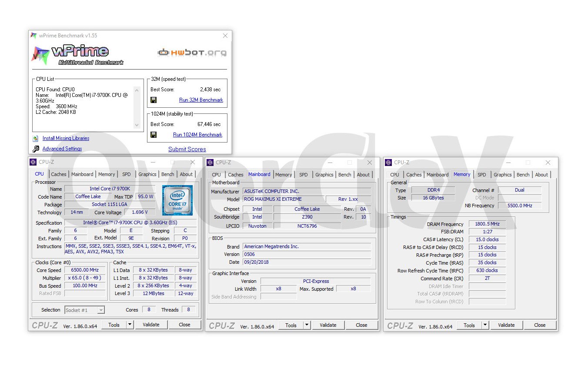Switch to Caches tab in the CPU window

[x=59, y=174]
